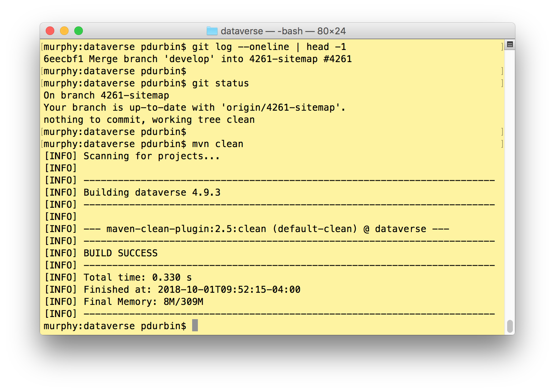This screenshot has height=392, width=555.
Task: Click the 'BUILD SUCCESS' message
Action: 120,253
